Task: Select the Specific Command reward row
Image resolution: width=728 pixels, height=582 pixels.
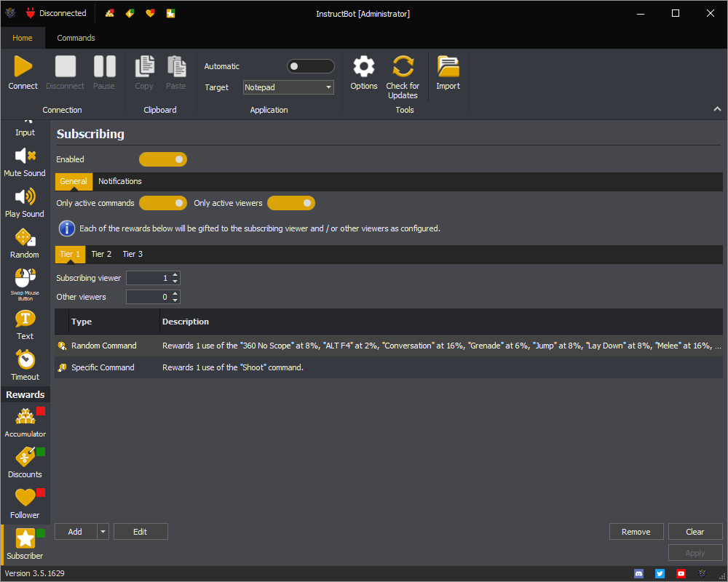Action: pyautogui.click(x=389, y=367)
